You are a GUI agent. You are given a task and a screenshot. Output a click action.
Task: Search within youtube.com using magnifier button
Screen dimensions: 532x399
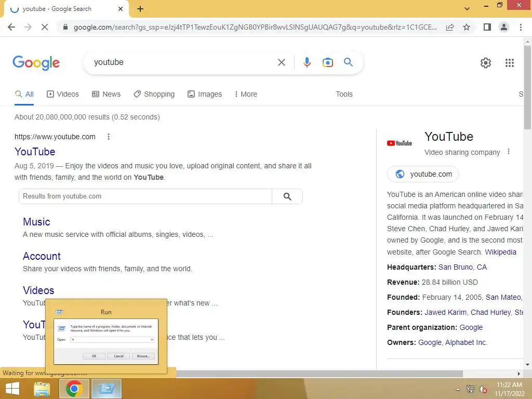coord(287,196)
